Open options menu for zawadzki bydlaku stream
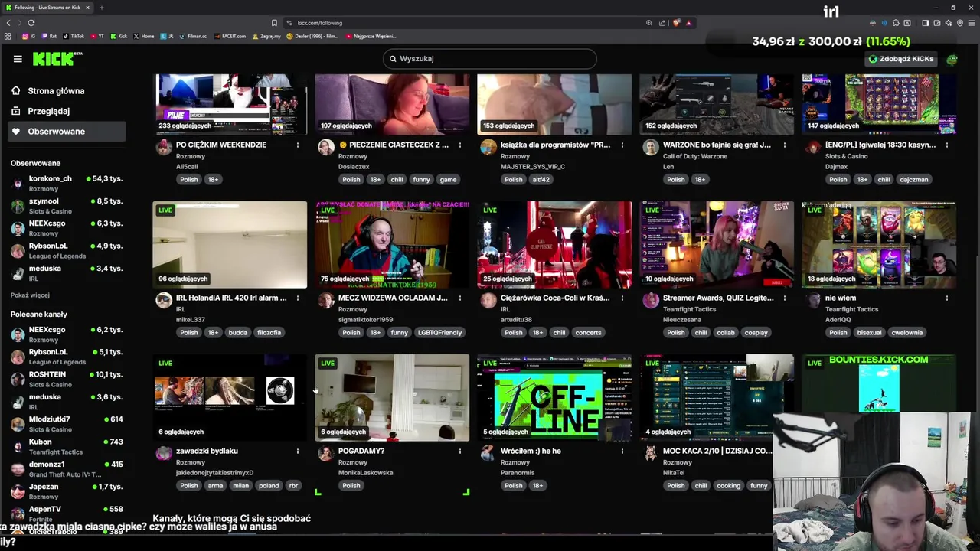 (298, 451)
